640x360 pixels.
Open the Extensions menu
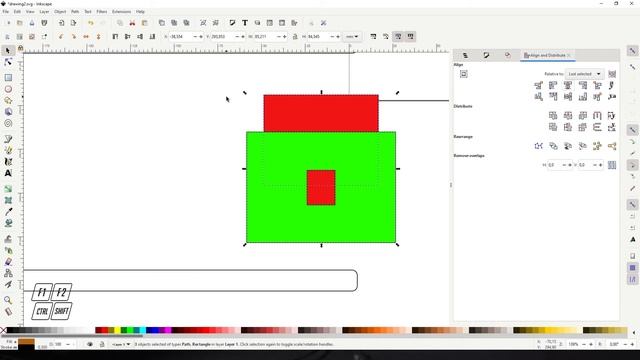pos(122,12)
